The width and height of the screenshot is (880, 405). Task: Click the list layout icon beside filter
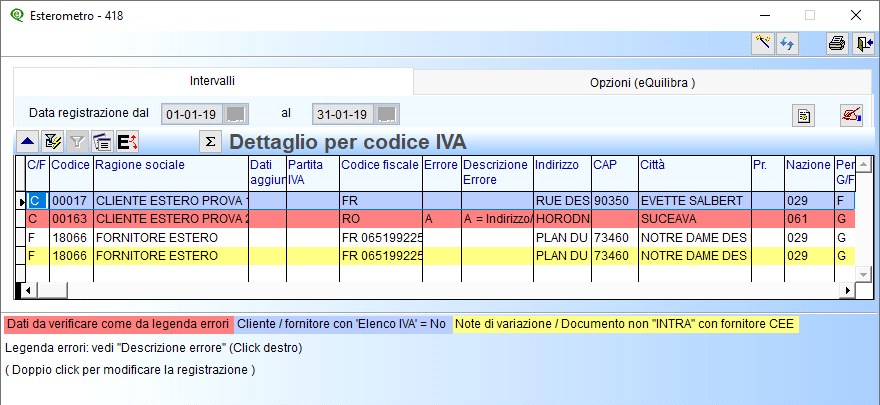(x=102, y=142)
